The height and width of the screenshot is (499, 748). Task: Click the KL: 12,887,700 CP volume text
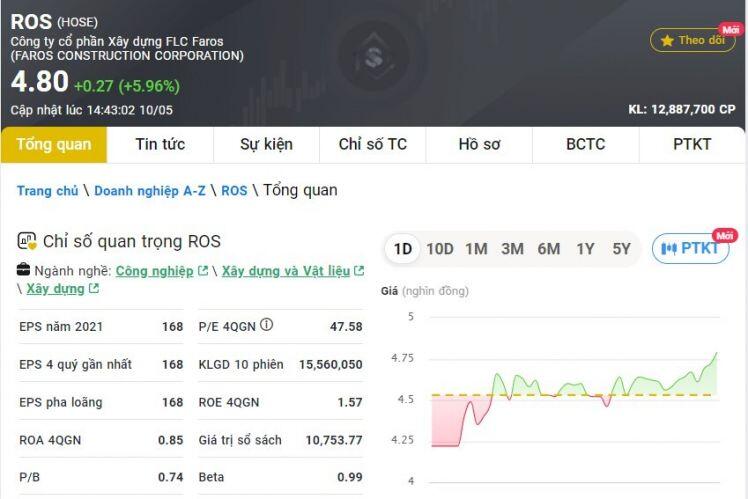tap(682, 109)
